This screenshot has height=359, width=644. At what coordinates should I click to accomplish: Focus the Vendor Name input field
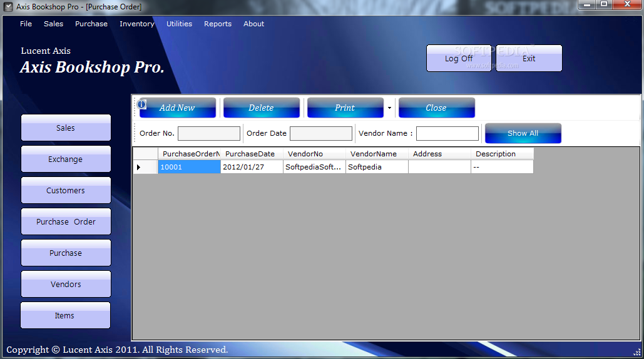click(x=447, y=133)
